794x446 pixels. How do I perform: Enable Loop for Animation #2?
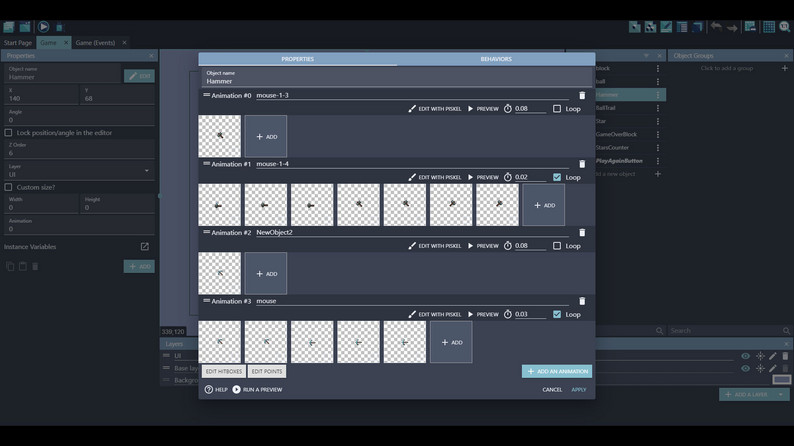pyautogui.click(x=557, y=246)
